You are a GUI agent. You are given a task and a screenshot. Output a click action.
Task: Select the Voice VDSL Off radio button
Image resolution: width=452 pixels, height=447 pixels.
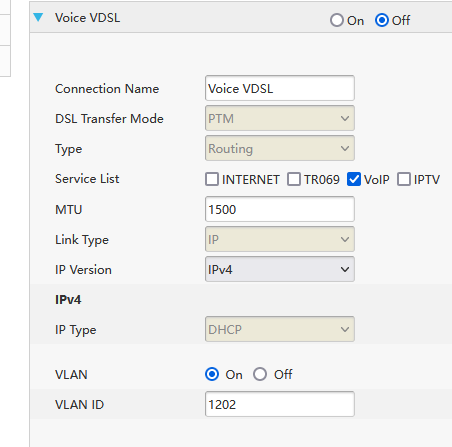(382, 20)
